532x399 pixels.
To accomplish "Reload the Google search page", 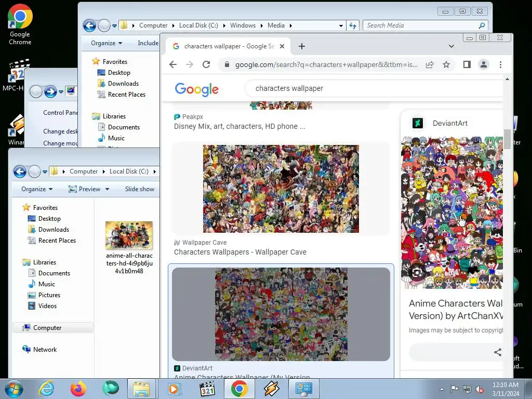I will (206, 64).
